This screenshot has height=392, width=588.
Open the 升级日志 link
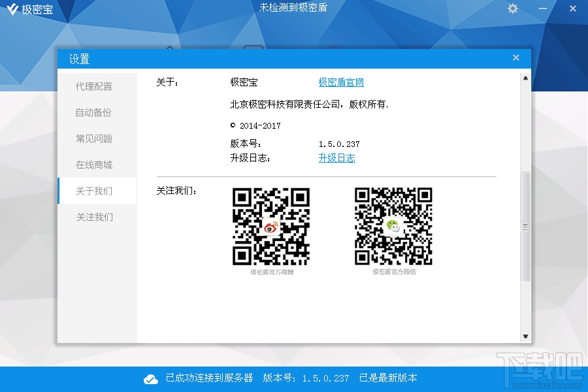click(x=336, y=158)
